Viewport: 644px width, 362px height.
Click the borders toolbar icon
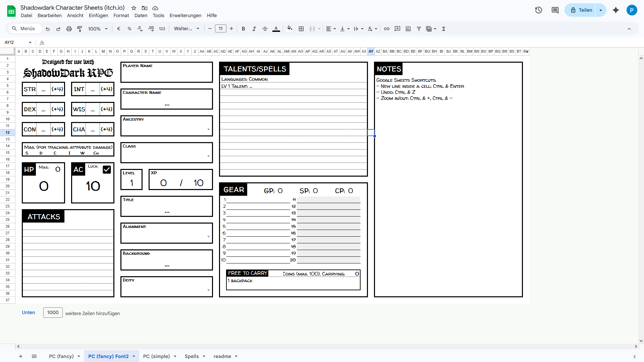pos(301,29)
